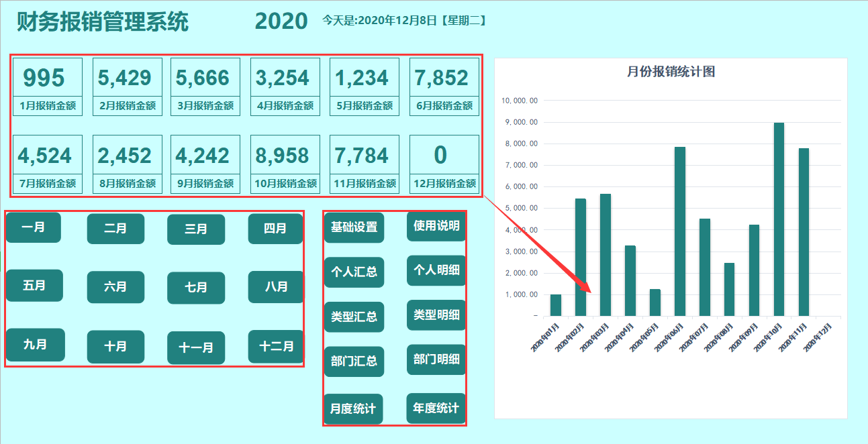This screenshot has width=868, height=444.
Task: Open the 使用说明 instructions button
Action: pos(436,226)
